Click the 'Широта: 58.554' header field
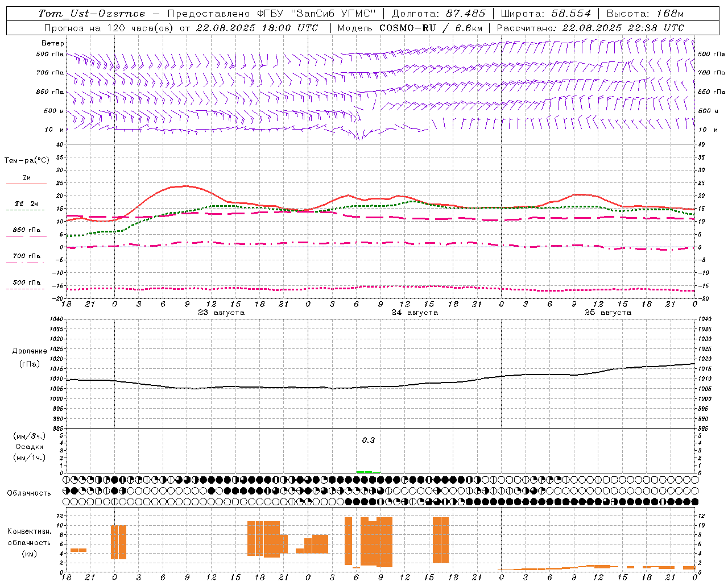Screen dimensions: 728x582 (x=545, y=14)
